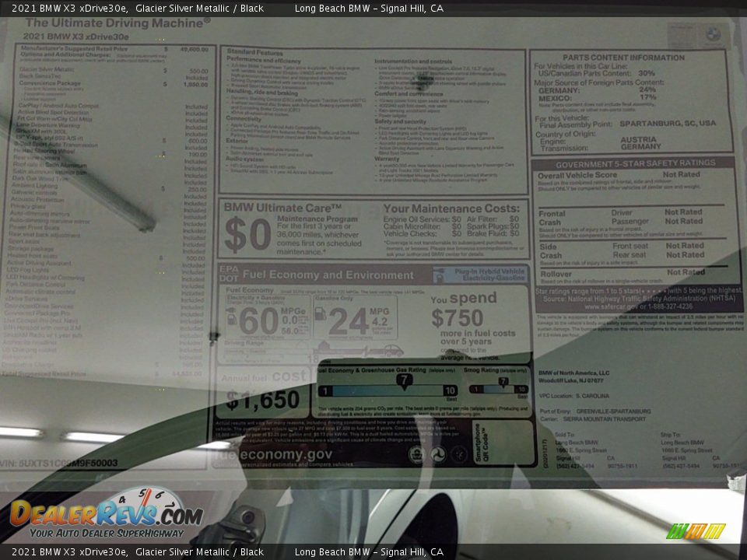747x560 pixels.
Task: Click 'Your Maintenance Costs:' heading
Action: [451, 208]
